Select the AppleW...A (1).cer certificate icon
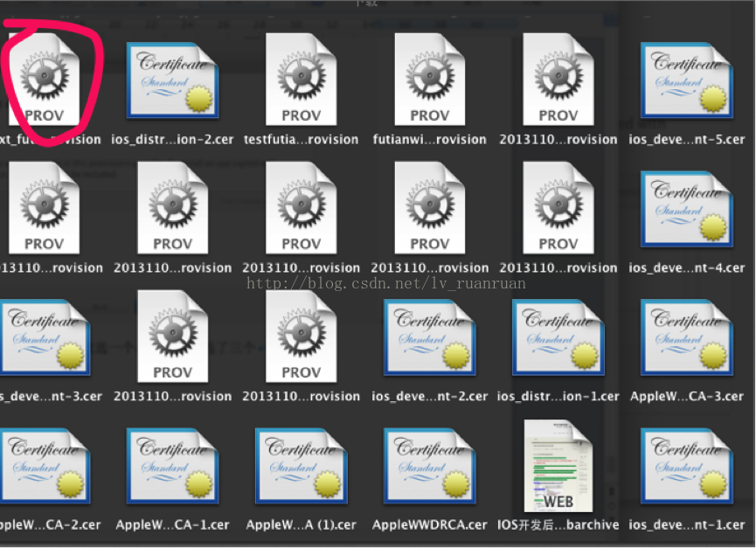The image size is (756, 548). tap(302, 466)
